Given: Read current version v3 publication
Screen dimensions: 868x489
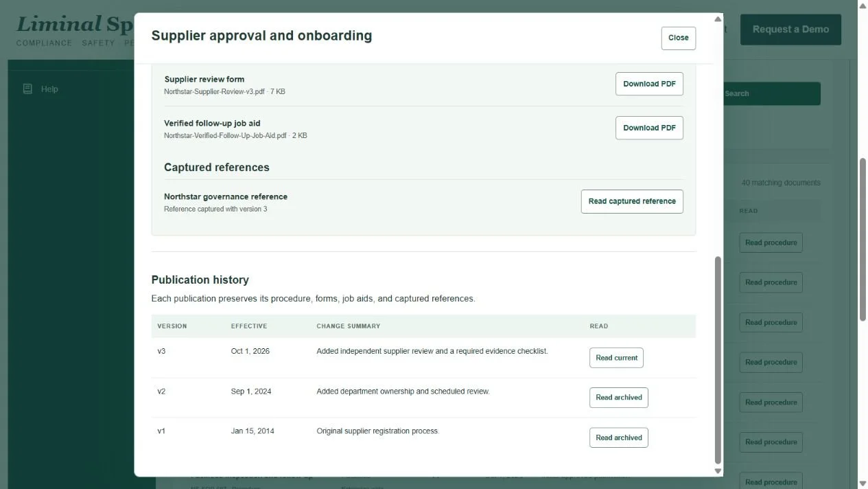Looking at the screenshot, I should tap(616, 358).
